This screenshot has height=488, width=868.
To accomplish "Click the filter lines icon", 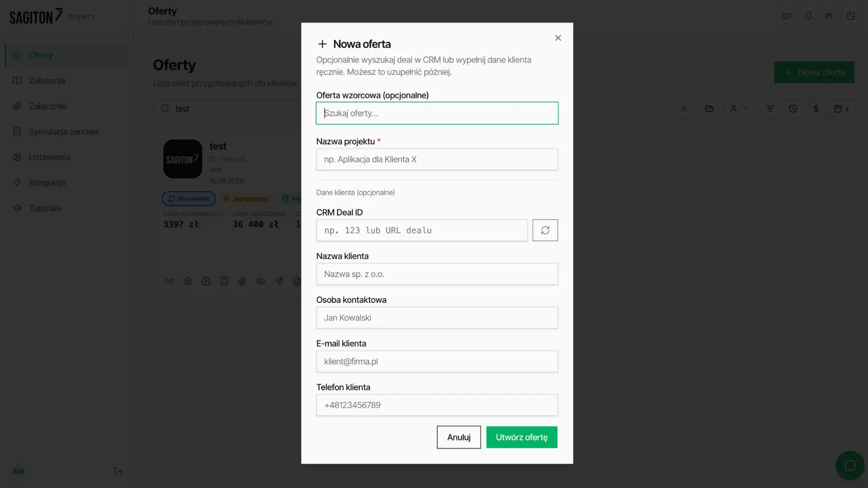I will coord(770,109).
